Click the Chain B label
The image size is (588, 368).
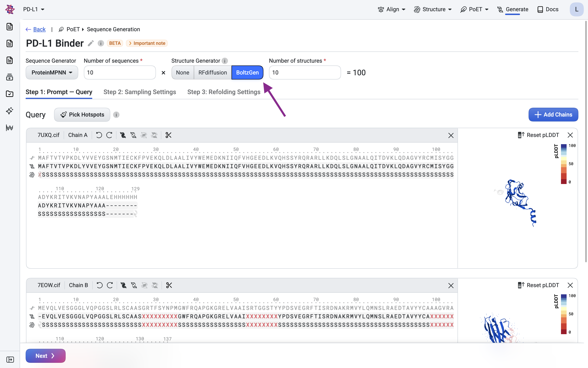pos(79,285)
